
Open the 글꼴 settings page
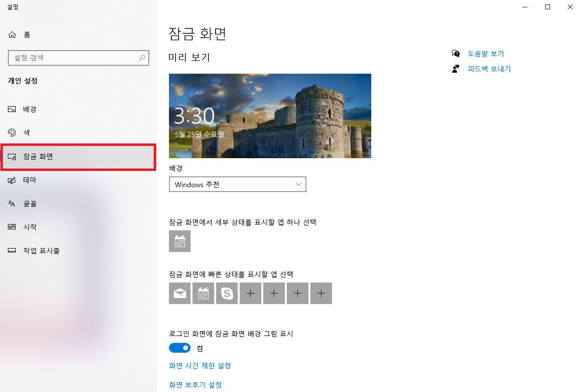(79, 203)
